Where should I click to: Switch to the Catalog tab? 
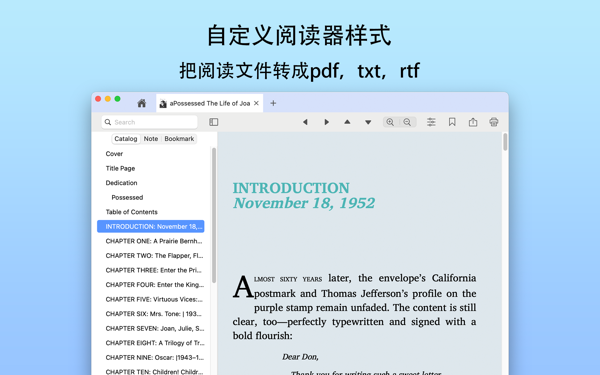pos(126,139)
